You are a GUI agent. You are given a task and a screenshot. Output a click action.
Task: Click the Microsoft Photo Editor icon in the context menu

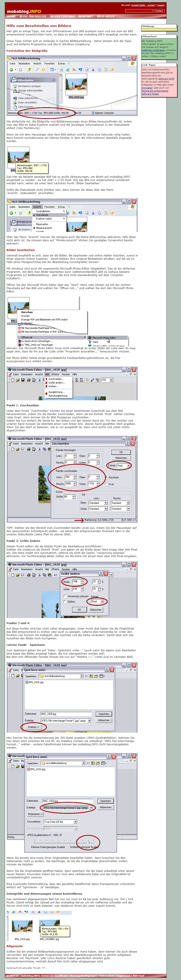pyautogui.click(x=90, y=337)
